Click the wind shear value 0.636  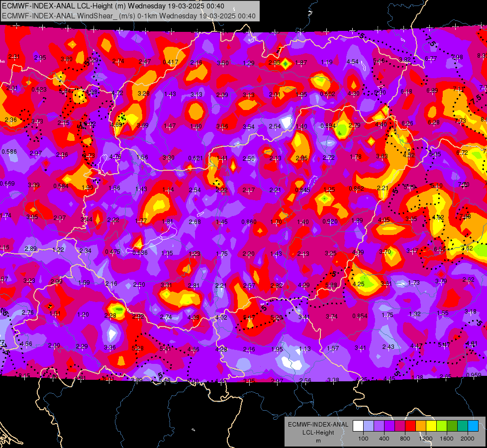[140, 253]
